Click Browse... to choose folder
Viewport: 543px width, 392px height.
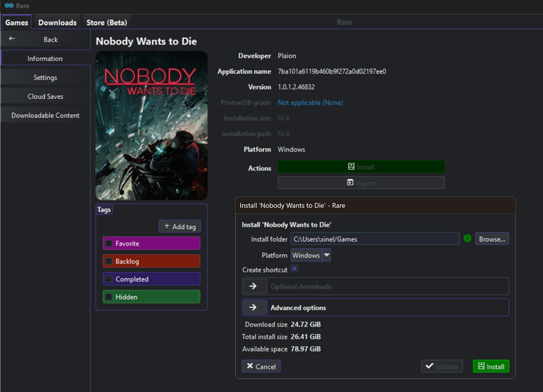click(x=492, y=239)
